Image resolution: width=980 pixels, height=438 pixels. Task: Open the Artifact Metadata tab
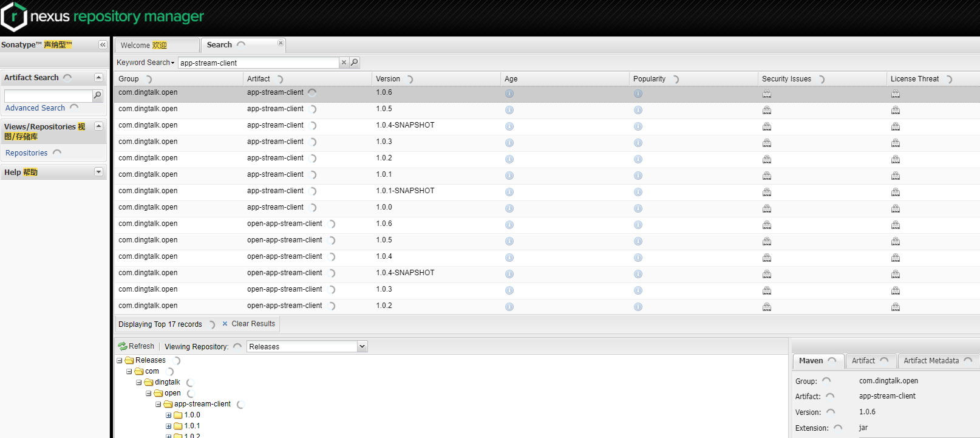[938, 361]
